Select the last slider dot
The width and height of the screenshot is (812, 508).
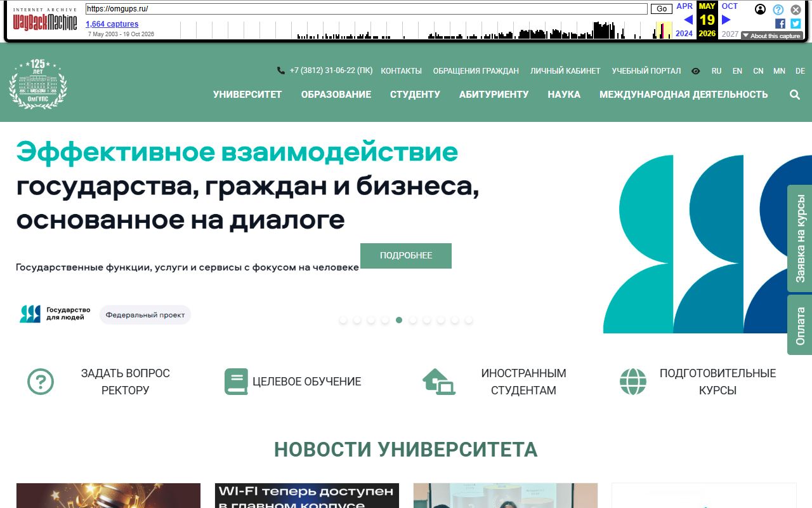coord(469,320)
